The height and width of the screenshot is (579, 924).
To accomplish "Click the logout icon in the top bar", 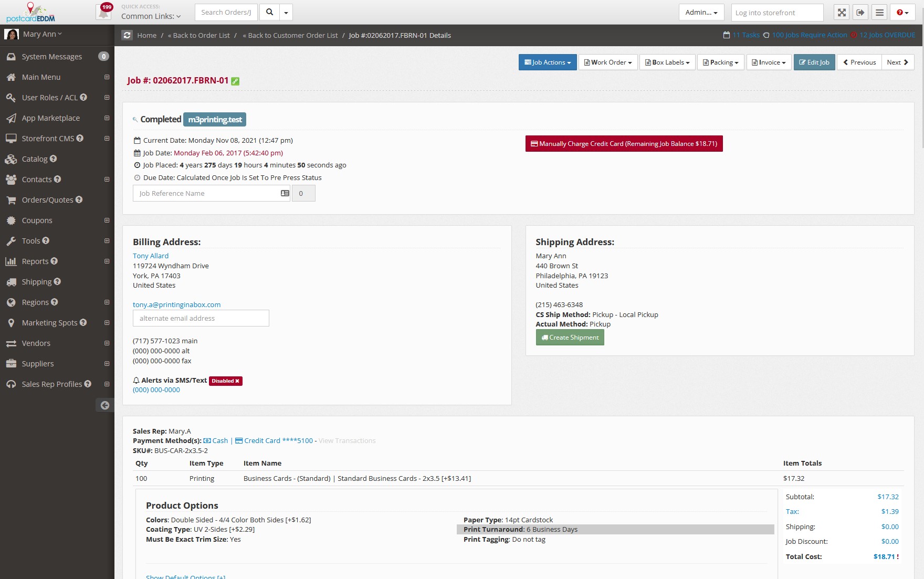I will coord(860,12).
